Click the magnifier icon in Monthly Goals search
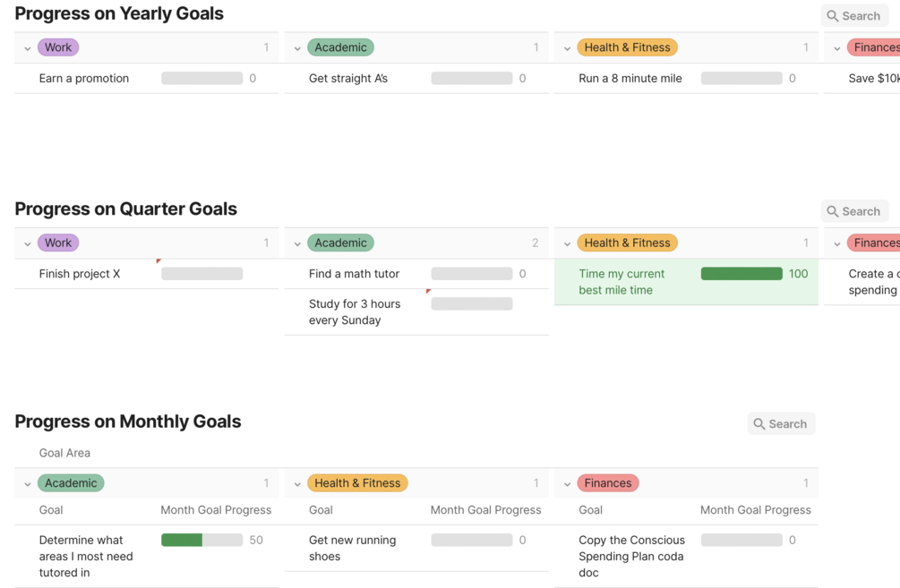This screenshot has width=900, height=588. (759, 424)
